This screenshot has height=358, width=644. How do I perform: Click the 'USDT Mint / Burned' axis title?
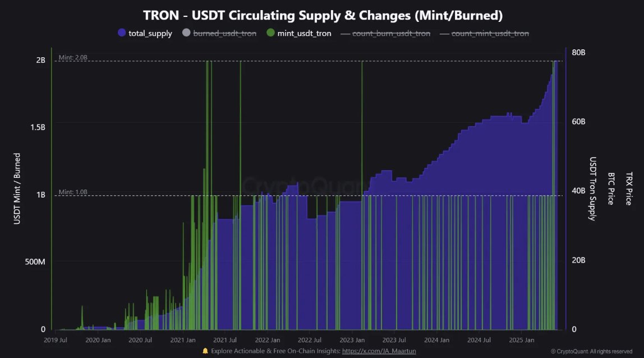point(17,189)
